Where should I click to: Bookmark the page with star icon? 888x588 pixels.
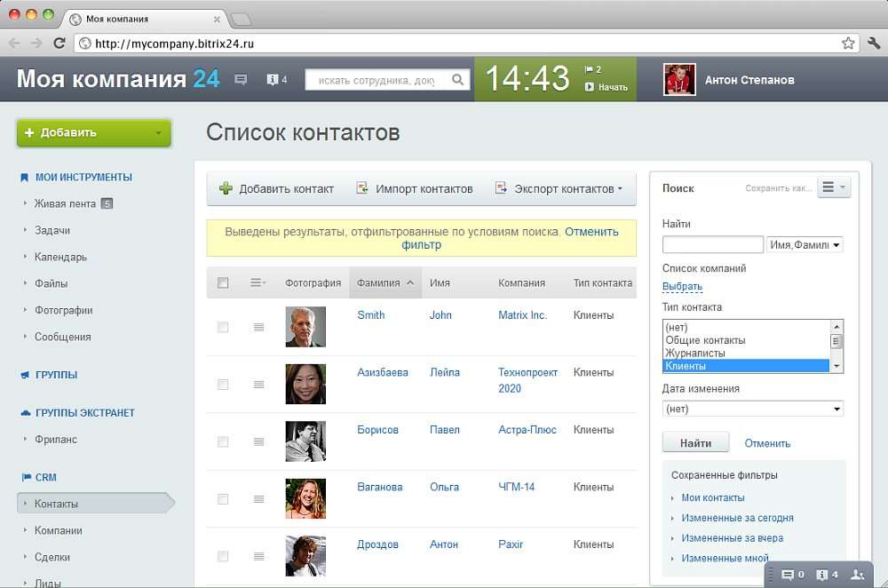[x=848, y=43]
